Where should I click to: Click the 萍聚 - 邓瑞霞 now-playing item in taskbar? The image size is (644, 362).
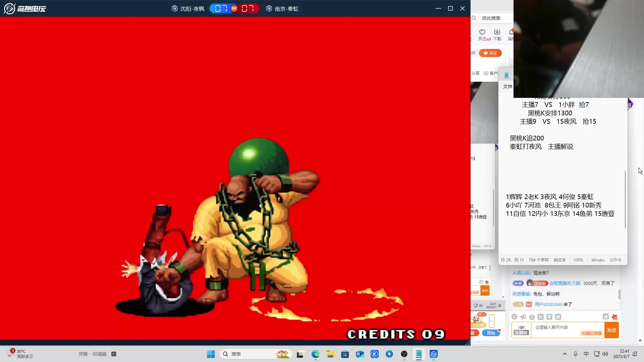97,354
